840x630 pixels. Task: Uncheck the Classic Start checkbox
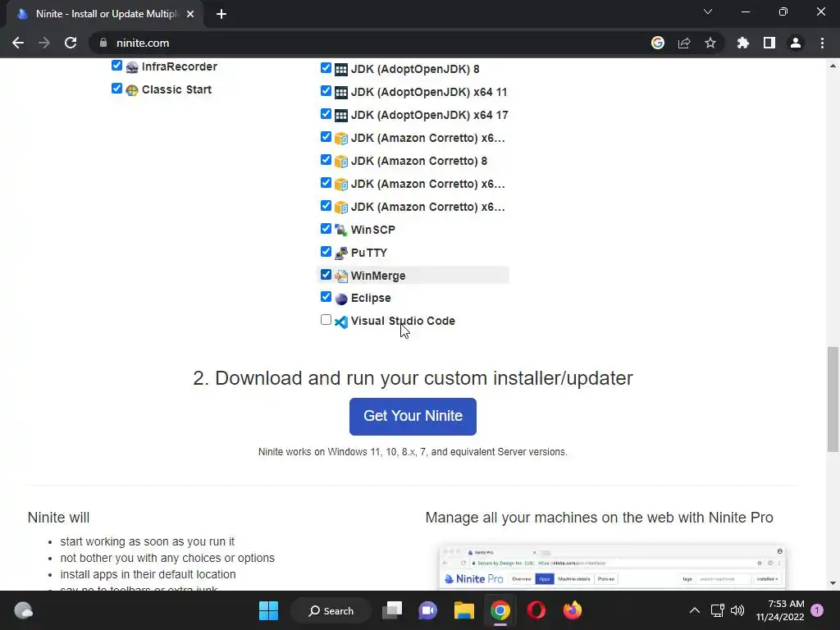point(116,89)
